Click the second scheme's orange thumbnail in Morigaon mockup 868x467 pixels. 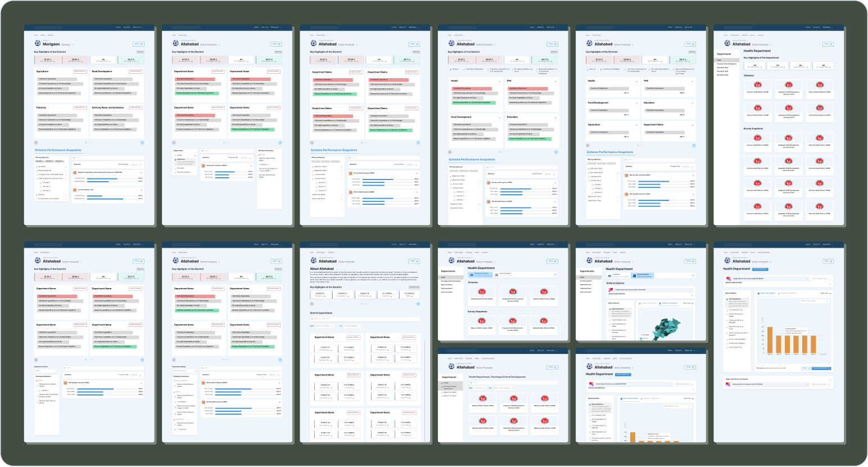pos(76,190)
